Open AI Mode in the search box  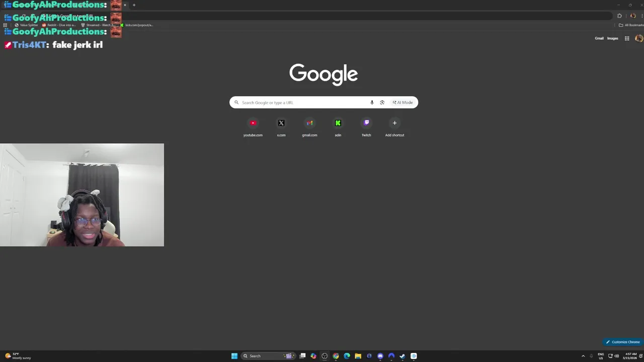tap(403, 103)
